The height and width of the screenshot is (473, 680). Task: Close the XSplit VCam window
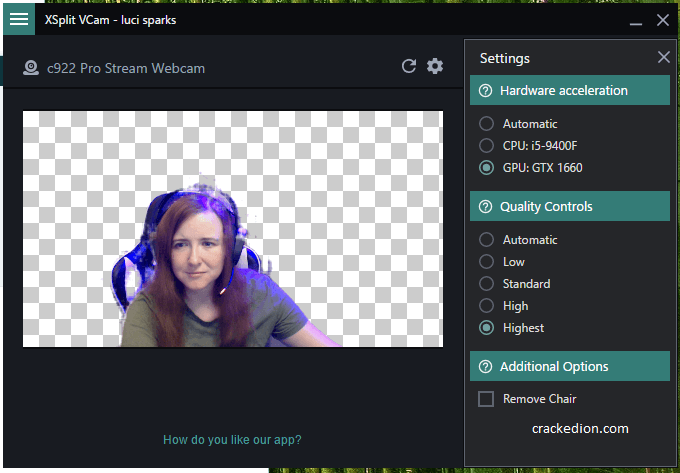[663, 20]
